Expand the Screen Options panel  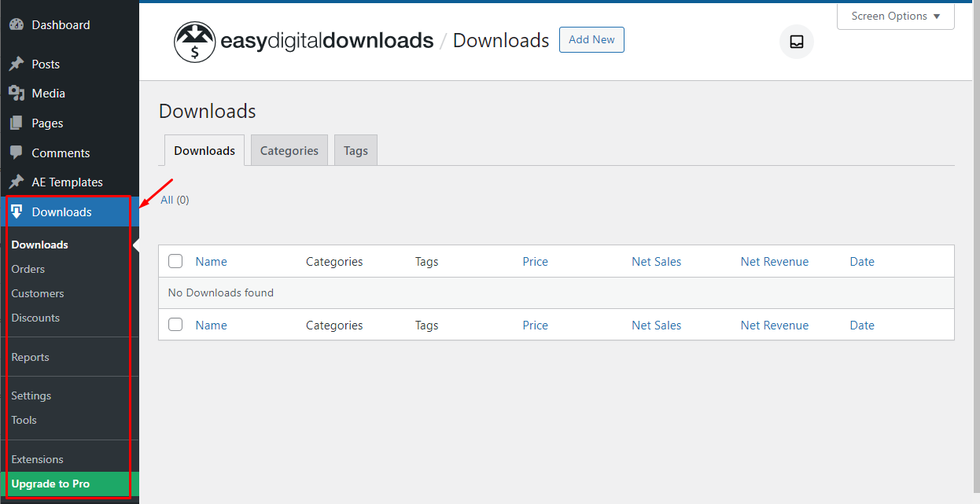[894, 16]
